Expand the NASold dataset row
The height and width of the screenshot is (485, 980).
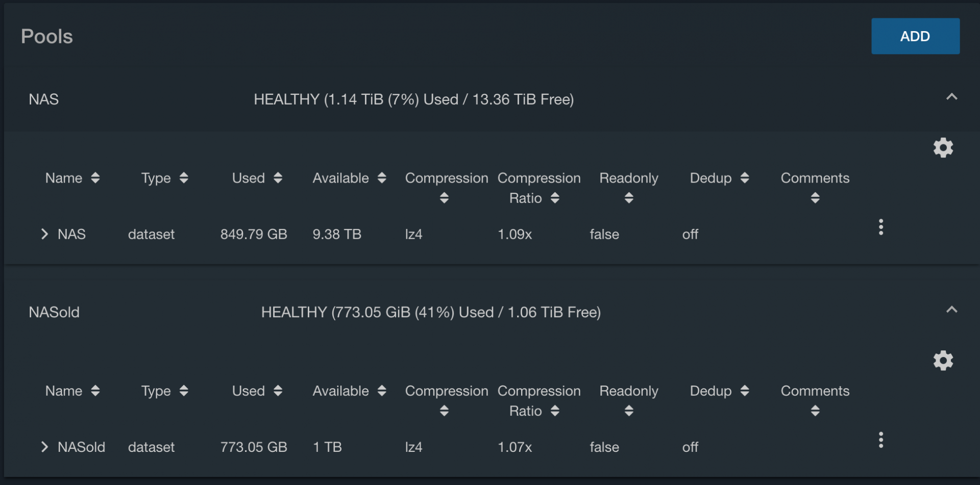pos(44,447)
